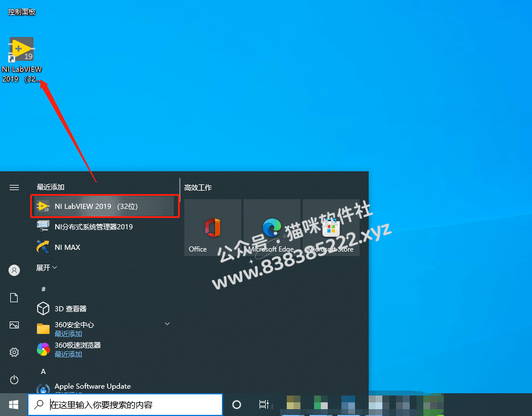Viewport: 532px width, 416px height.
Task: Expand the 展开 recently added list
Action: 47,267
